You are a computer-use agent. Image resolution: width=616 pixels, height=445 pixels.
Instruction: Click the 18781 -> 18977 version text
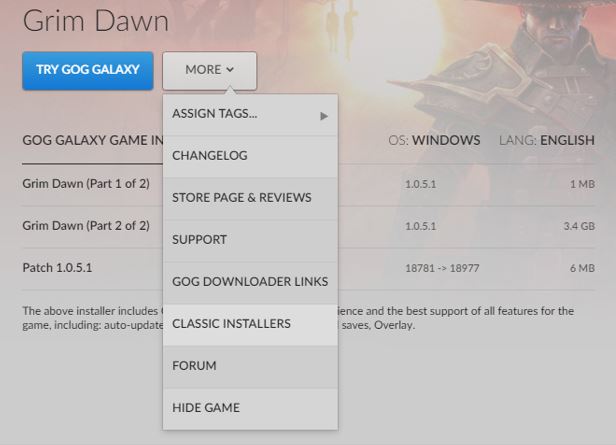click(x=442, y=268)
